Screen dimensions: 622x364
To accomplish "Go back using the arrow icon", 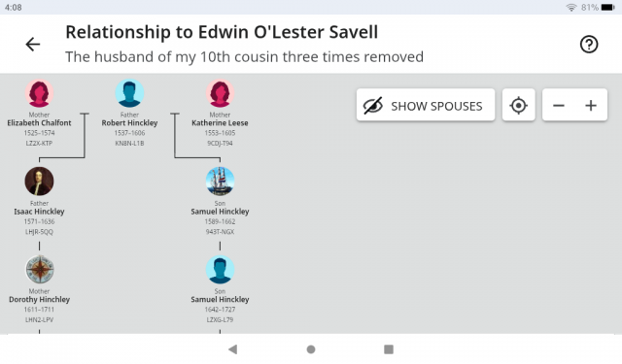I will [x=32, y=44].
